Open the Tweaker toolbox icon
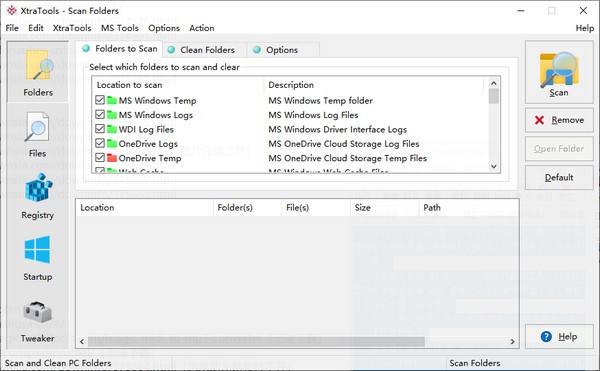 click(37, 312)
